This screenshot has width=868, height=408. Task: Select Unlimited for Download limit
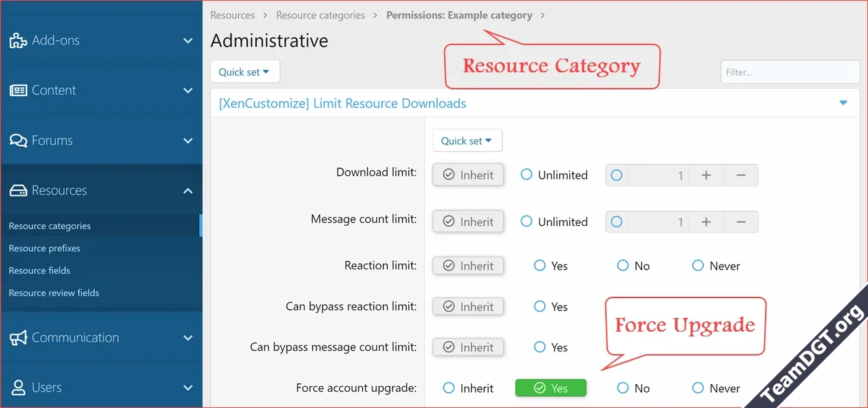click(553, 175)
